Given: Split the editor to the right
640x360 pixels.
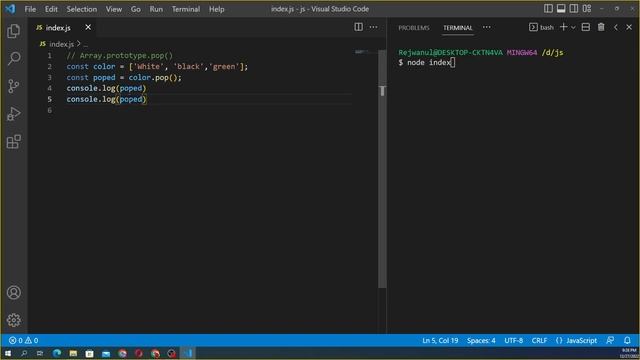Looking at the screenshot, I should click(358, 27).
